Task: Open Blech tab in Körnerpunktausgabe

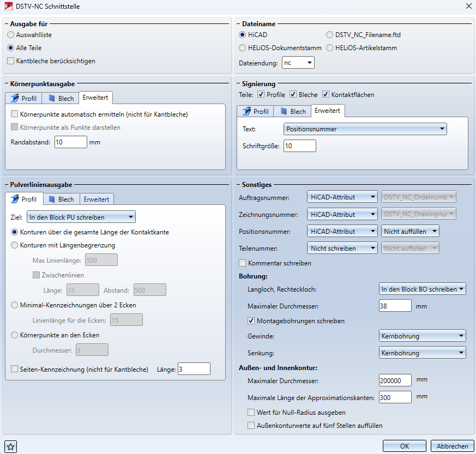Action: 61,98
